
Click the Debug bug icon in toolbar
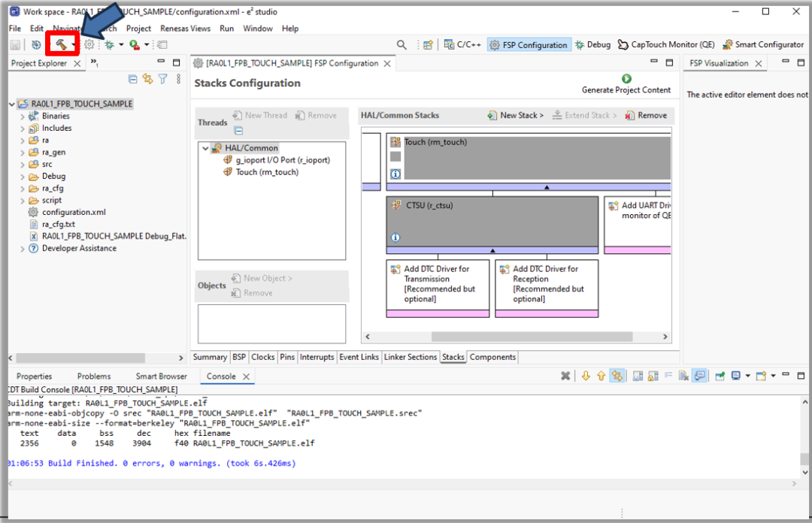pos(110,45)
